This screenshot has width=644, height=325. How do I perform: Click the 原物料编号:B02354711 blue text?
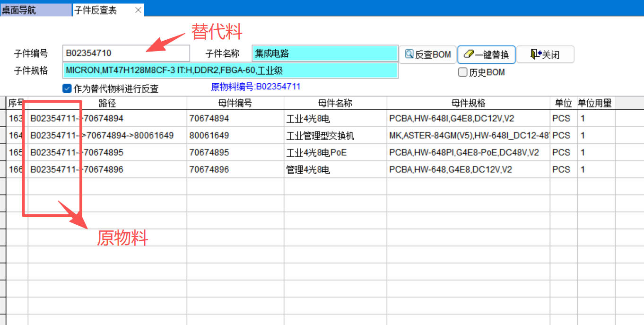click(255, 87)
